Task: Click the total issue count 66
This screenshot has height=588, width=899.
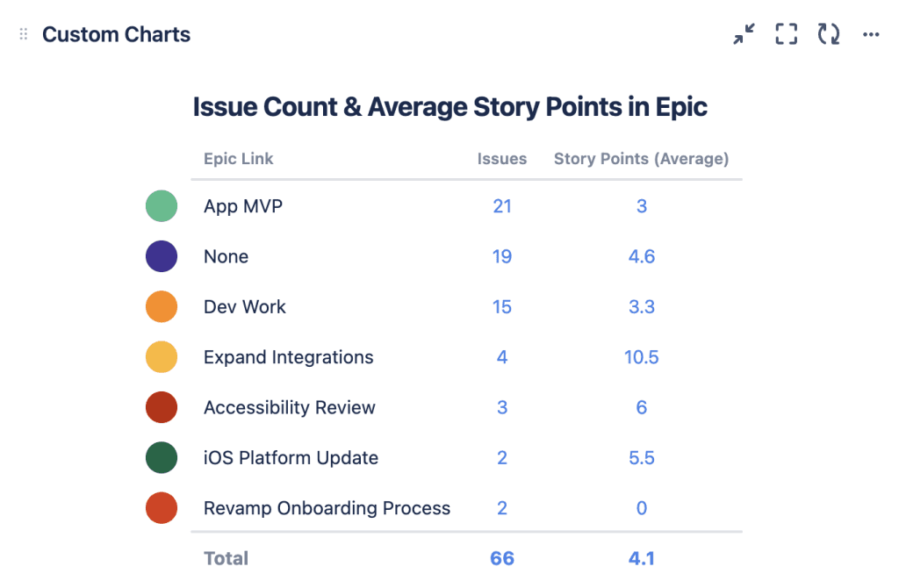Action: (x=502, y=558)
